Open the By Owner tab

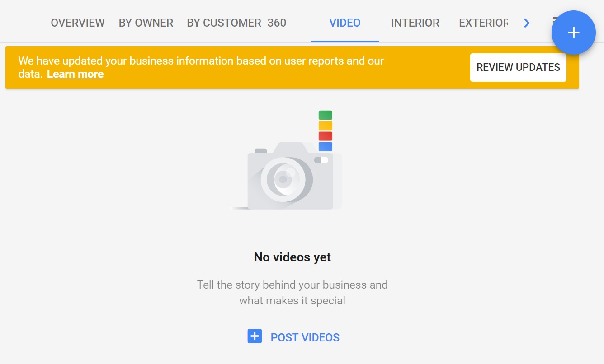pos(146,23)
